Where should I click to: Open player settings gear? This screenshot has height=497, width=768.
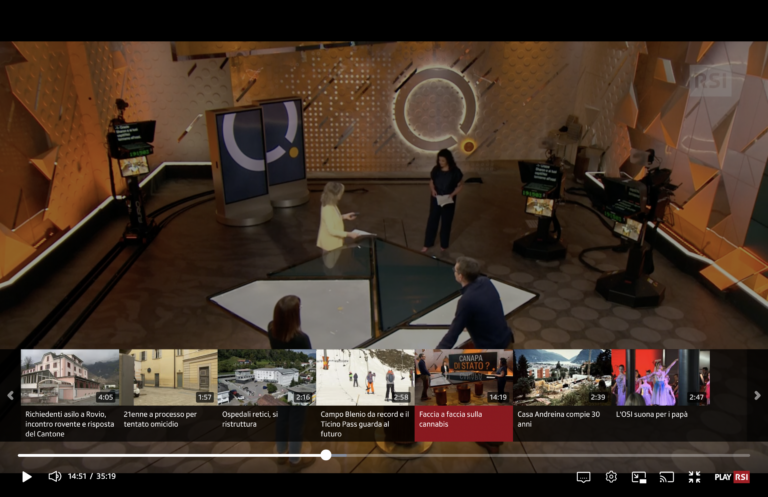(x=611, y=477)
